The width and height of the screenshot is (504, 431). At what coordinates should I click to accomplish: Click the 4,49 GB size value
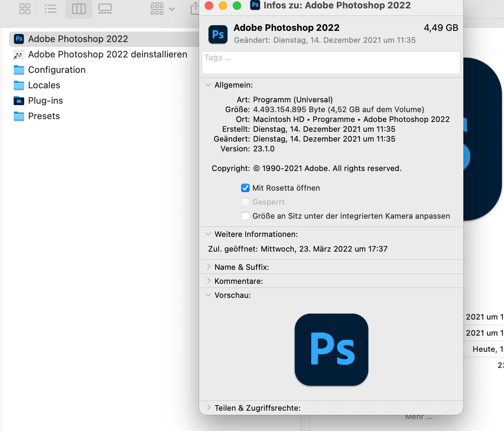click(x=441, y=28)
